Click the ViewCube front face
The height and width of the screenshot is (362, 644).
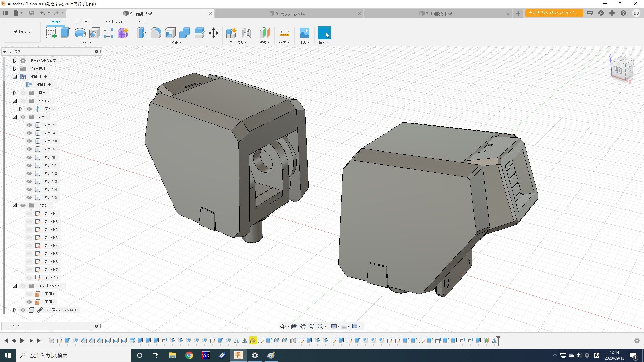coord(618,70)
